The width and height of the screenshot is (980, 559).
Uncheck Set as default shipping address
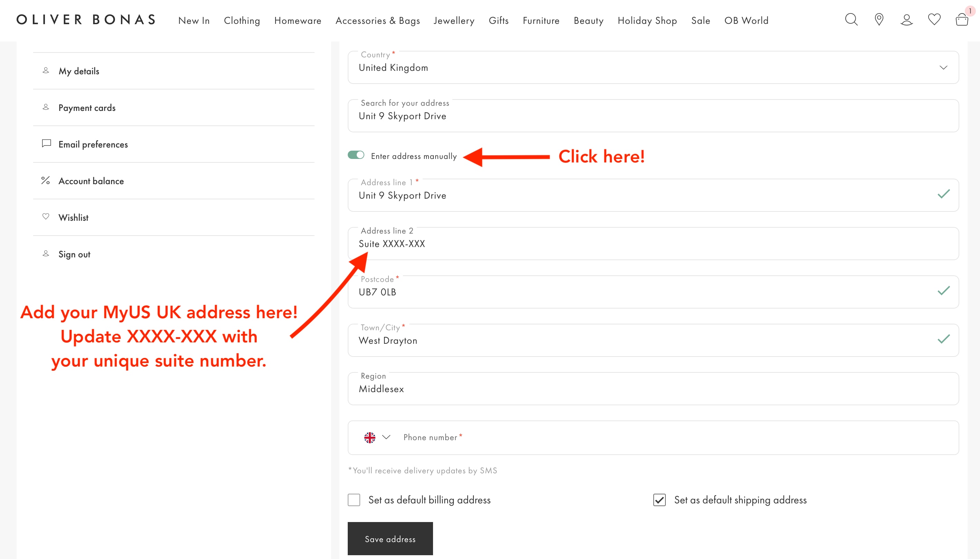click(659, 500)
